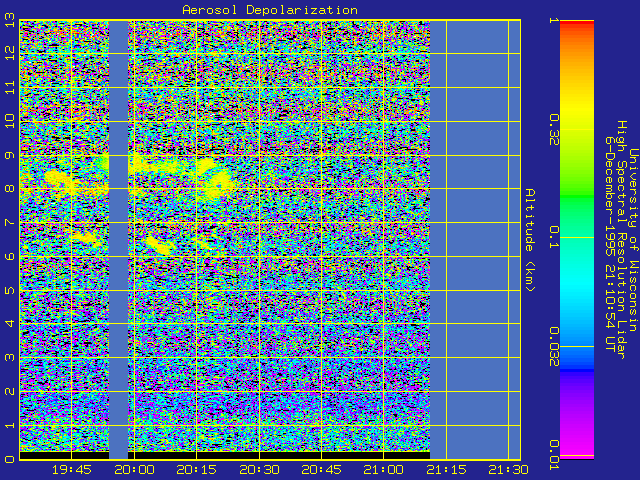
Task: Click the 21:15 time axis label
Action: 446,470
